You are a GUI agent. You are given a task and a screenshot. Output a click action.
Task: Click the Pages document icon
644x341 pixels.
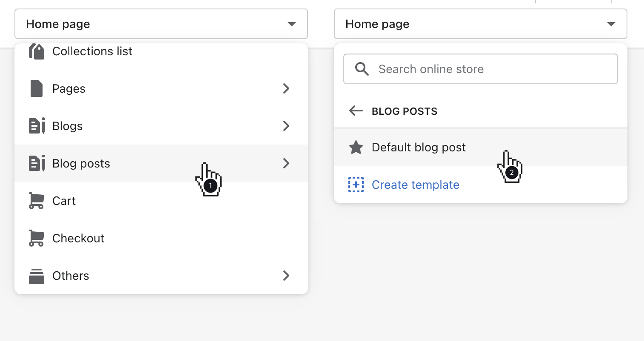click(36, 88)
